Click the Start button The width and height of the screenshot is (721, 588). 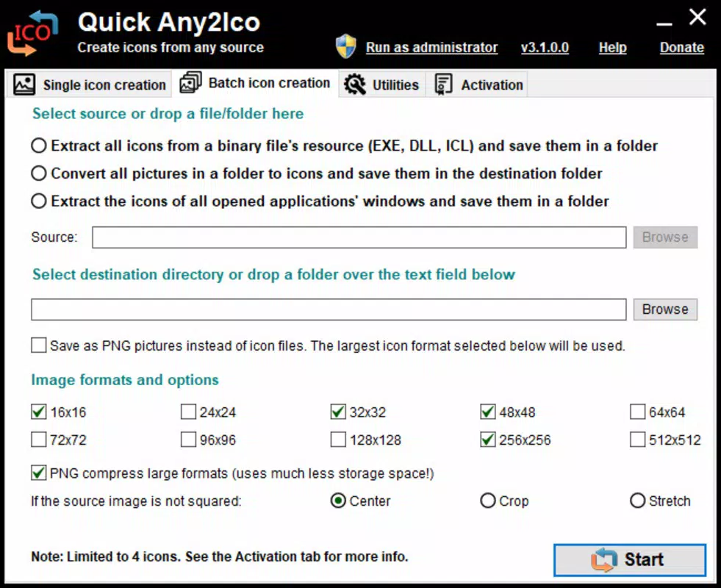[630, 560]
